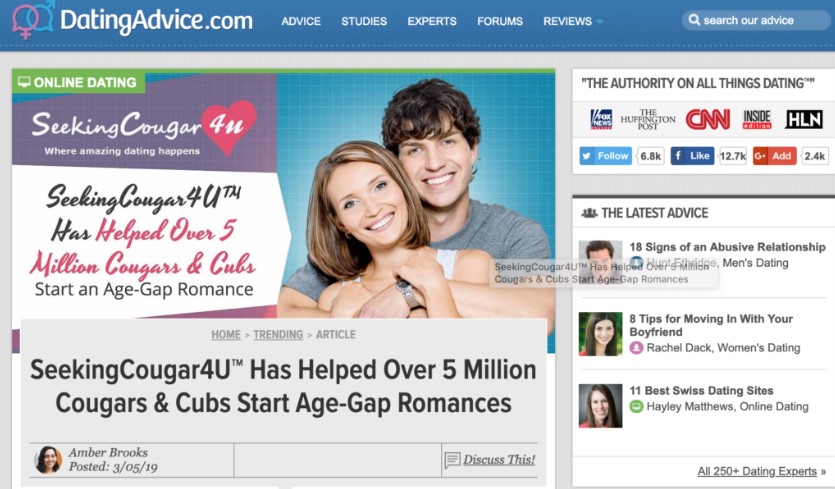Click the Discuss This speech bubble icon
The width and height of the screenshot is (835, 489).
(452, 459)
